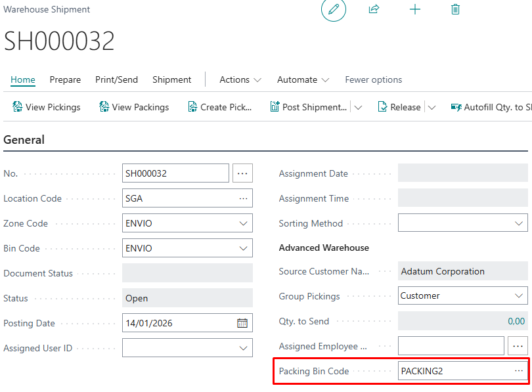This screenshot has width=532, height=392.
Task: Click the Packing Bin Code lookup ellipsis
Action: pyautogui.click(x=519, y=371)
